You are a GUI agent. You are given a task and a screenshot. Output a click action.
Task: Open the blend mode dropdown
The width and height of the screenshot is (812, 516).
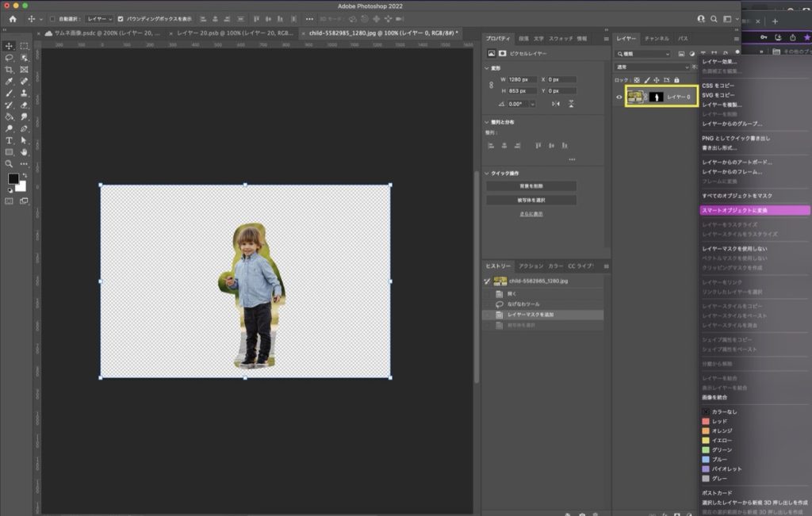(x=653, y=67)
